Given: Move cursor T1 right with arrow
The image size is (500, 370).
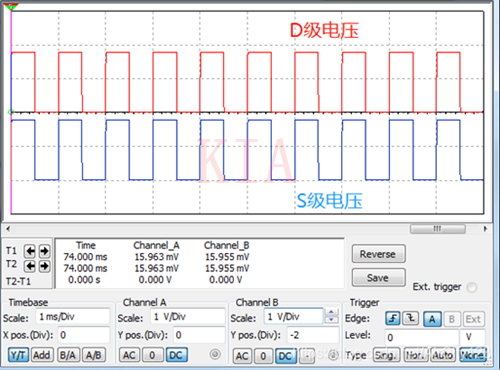Looking at the screenshot, I should 44,251.
